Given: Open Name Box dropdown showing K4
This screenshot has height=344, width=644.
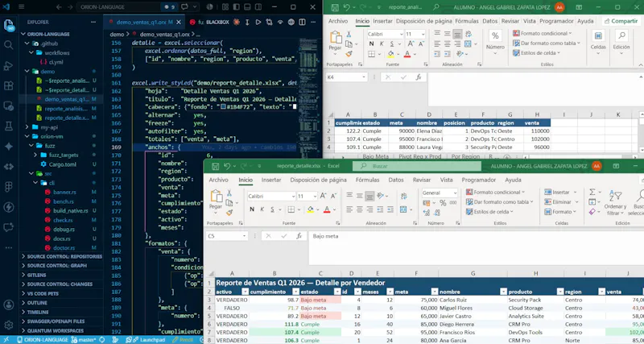Looking at the screenshot, I should pos(364,77).
